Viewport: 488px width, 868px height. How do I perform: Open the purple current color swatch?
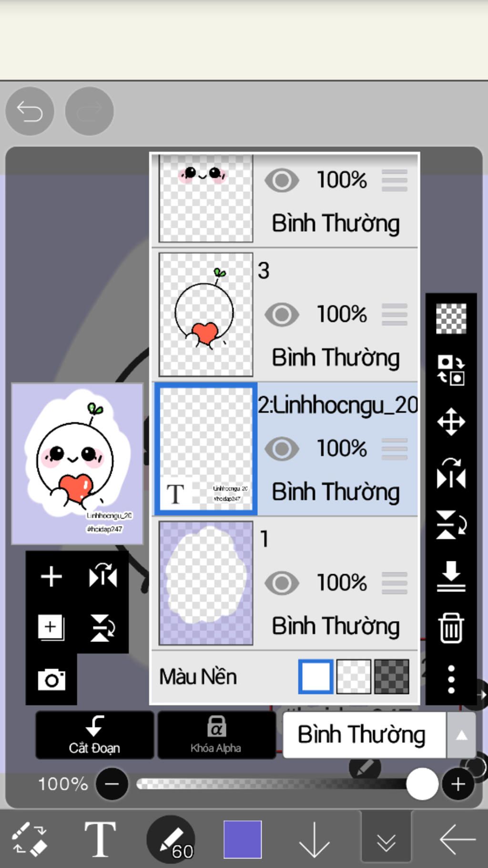tap(243, 839)
